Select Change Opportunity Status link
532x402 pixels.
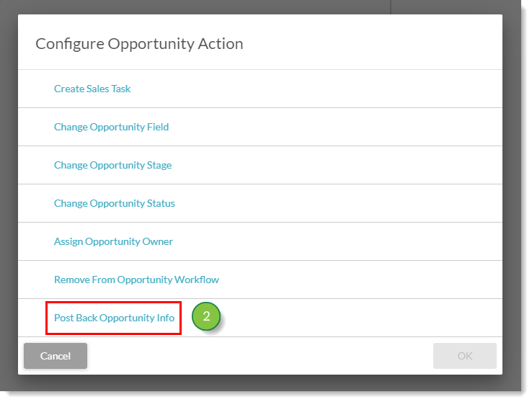click(x=115, y=203)
